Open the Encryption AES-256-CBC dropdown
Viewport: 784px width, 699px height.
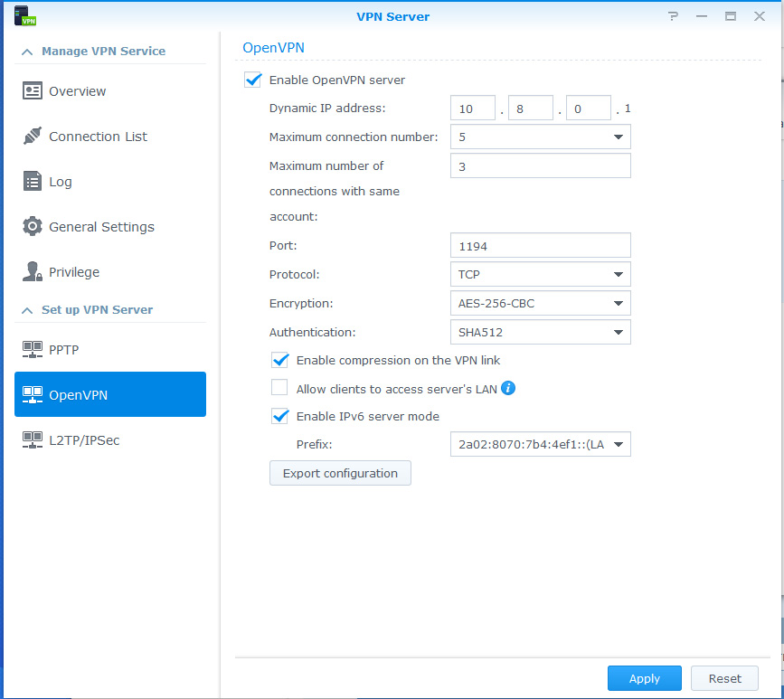pos(540,303)
